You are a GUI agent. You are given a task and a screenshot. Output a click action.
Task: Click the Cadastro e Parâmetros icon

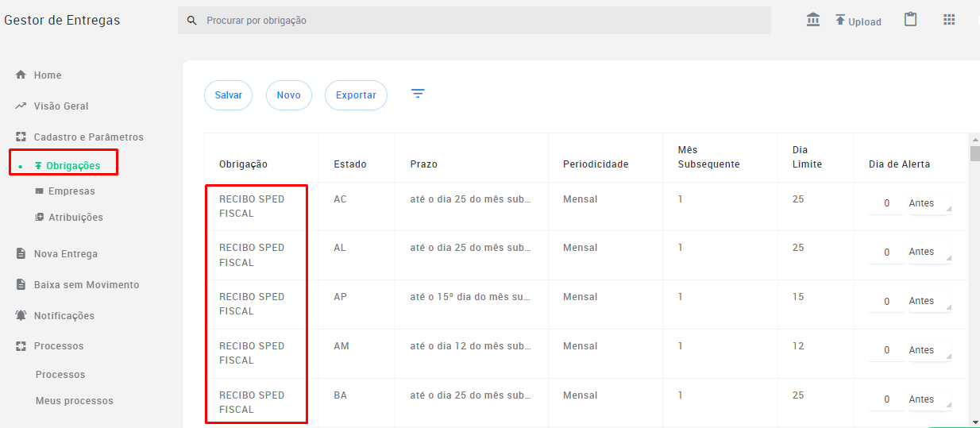(21, 137)
